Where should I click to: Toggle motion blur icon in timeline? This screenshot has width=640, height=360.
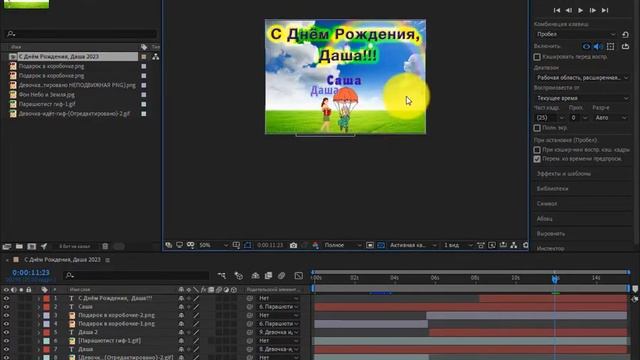282,276
